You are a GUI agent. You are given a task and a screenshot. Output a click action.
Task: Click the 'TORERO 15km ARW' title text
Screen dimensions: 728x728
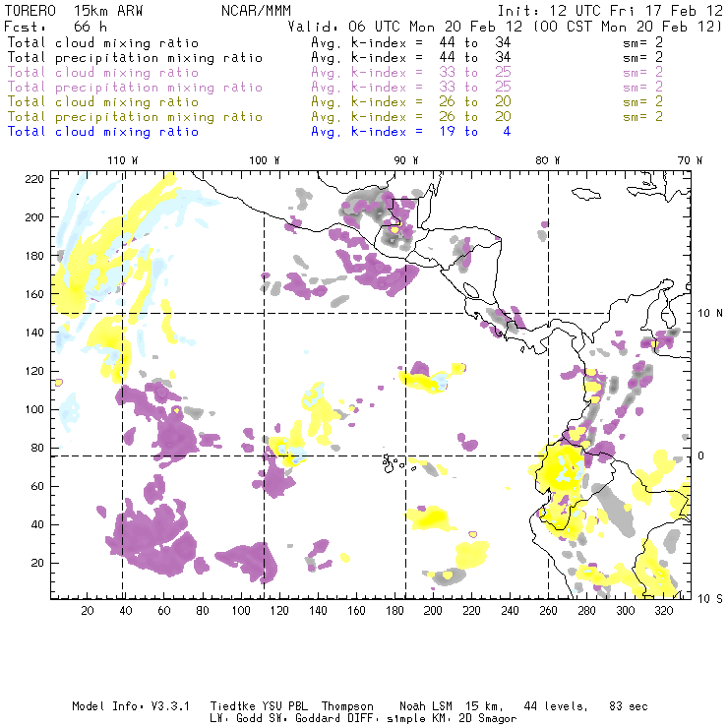click(74, 11)
